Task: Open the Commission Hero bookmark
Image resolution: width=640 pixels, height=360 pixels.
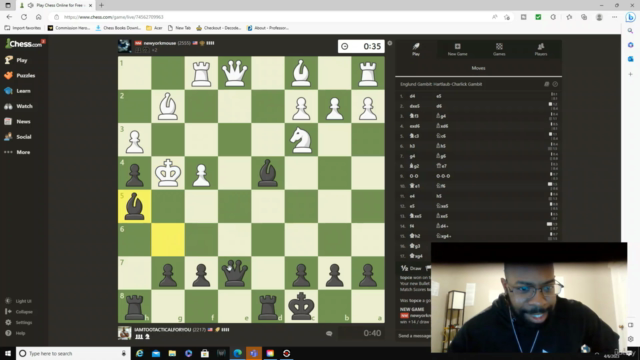Action: click(x=69, y=28)
